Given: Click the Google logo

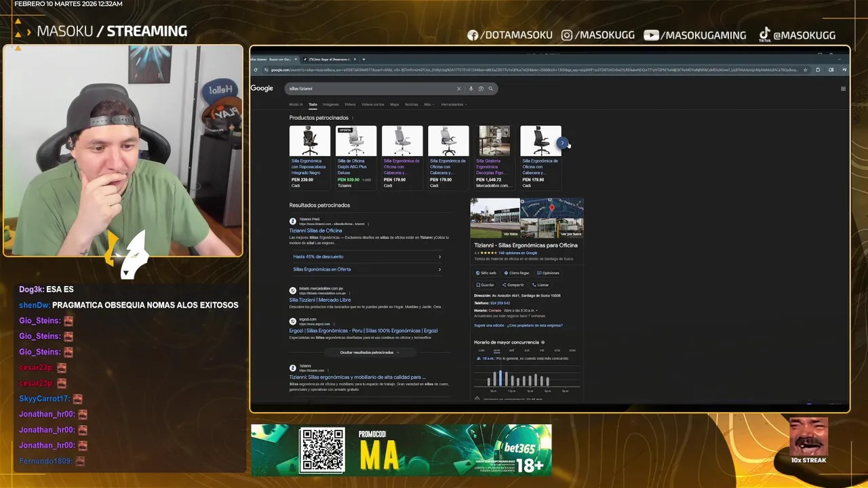Looking at the screenshot, I should [262, 88].
